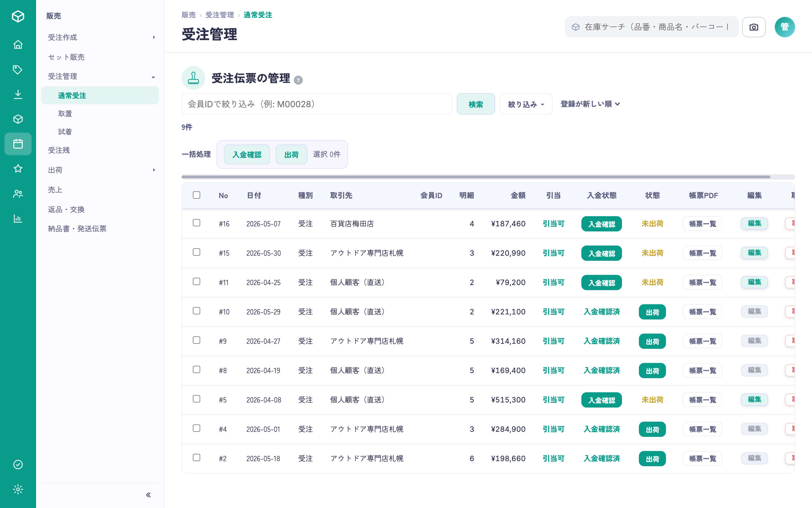Focus the 会員ID filter input field

click(317, 104)
